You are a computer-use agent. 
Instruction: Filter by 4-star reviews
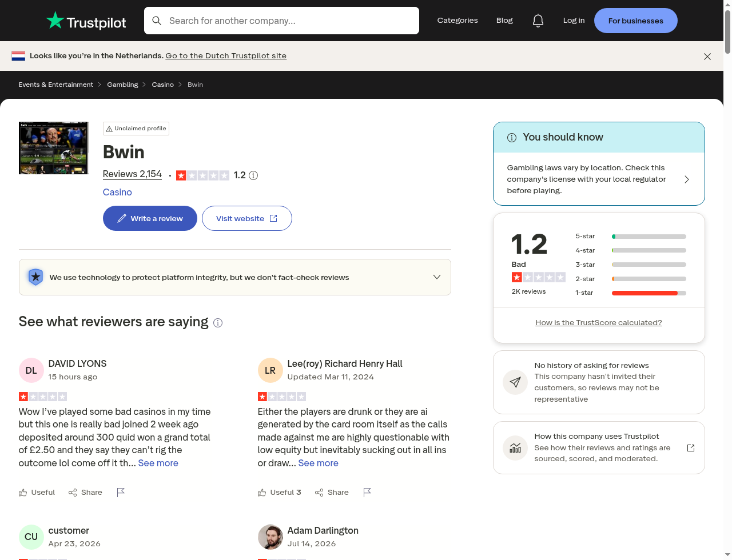point(631,250)
